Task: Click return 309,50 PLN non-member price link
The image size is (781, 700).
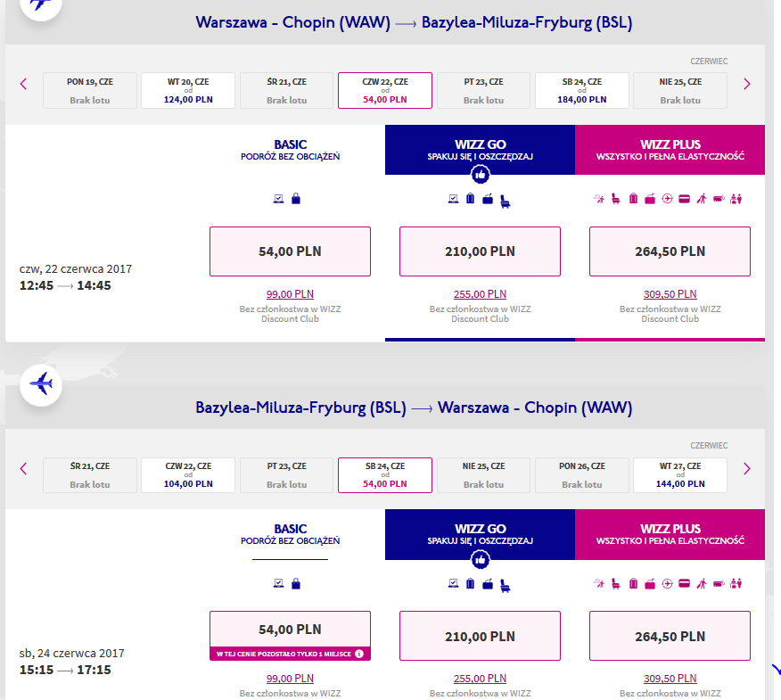Action: [670, 679]
